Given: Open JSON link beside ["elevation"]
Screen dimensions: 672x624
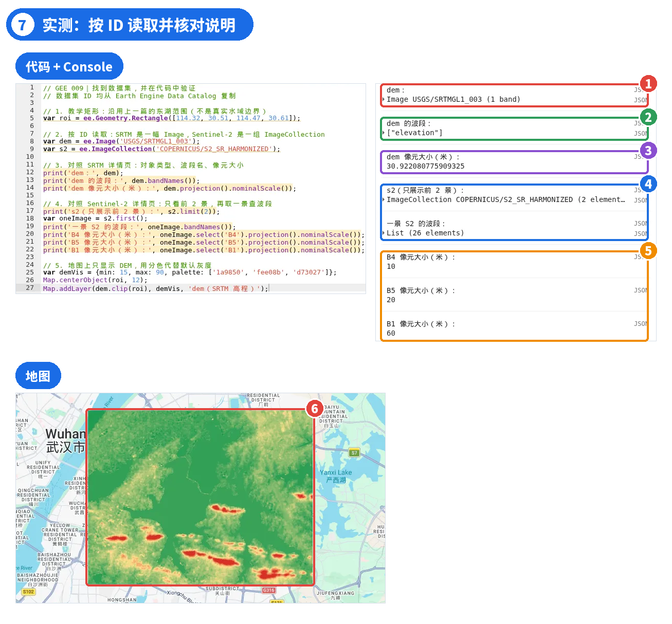Looking at the screenshot, I should coord(640,134).
